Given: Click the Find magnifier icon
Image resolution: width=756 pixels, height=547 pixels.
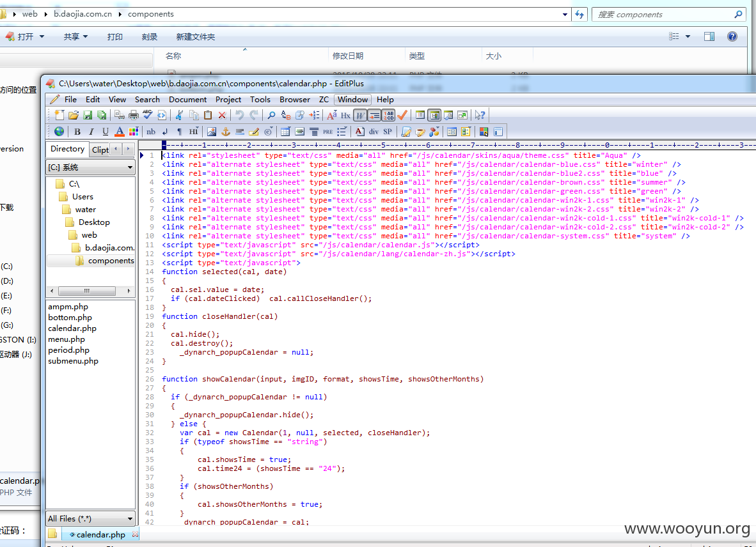Looking at the screenshot, I should point(271,115).
